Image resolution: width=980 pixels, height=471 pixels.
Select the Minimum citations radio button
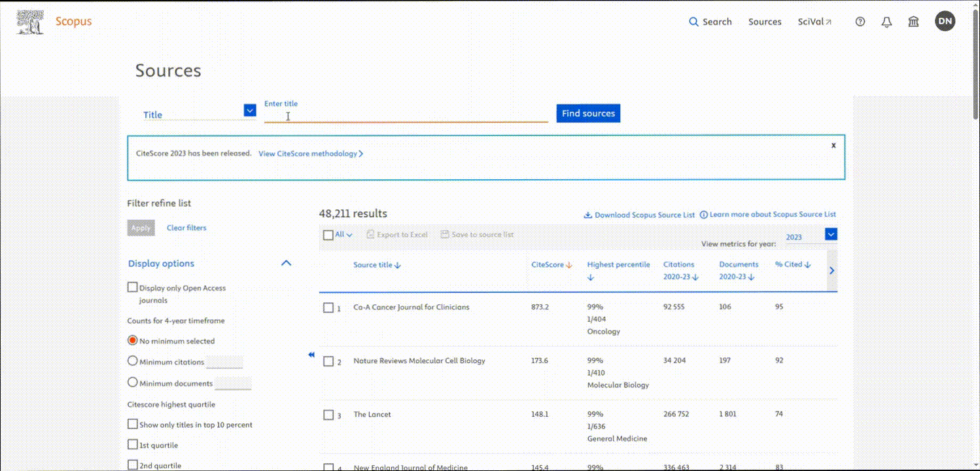(133, 360)
